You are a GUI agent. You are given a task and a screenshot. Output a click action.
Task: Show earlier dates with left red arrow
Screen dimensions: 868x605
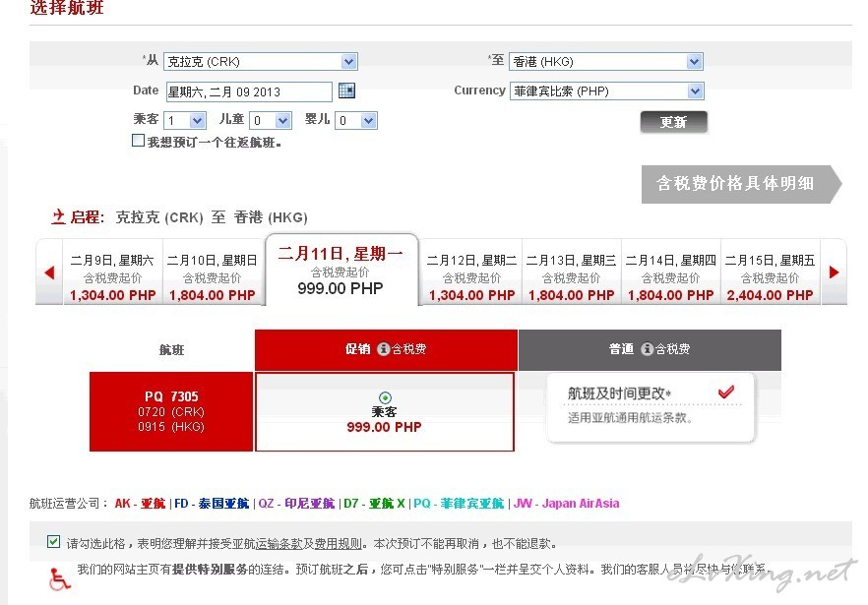[49, 272]
